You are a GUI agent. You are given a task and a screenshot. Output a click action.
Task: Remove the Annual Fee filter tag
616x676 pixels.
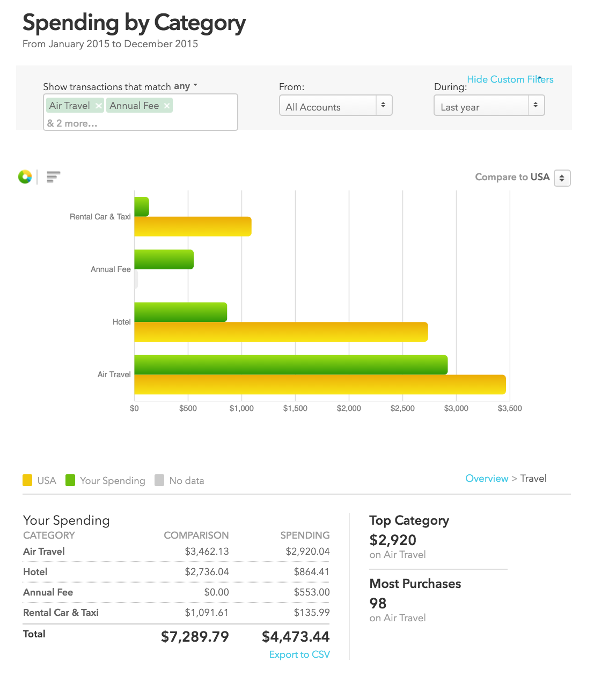pos(167,106)
